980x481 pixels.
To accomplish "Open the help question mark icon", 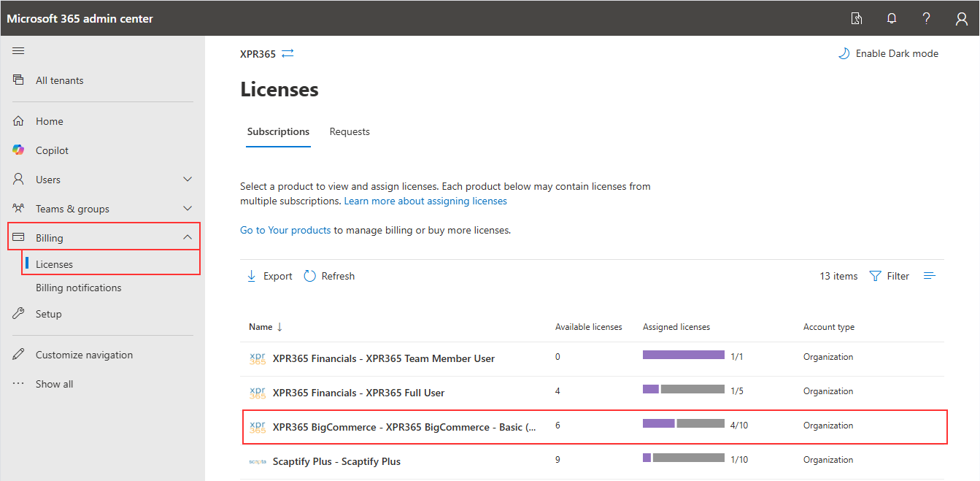I will tap(926, 18).
